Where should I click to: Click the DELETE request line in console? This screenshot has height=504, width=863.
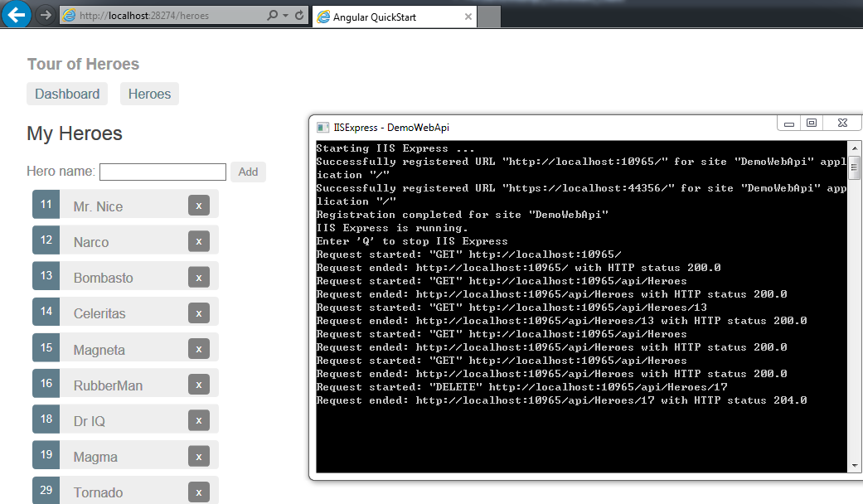click(521, 387)
